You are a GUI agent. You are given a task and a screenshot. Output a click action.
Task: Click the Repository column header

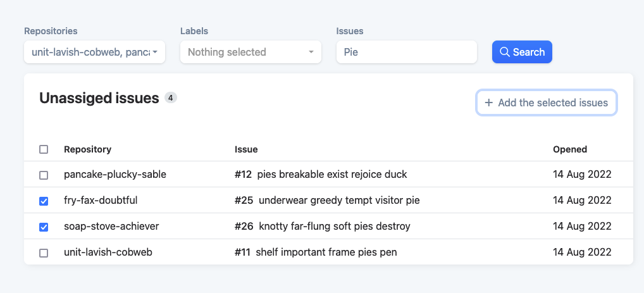click(87, 149)
